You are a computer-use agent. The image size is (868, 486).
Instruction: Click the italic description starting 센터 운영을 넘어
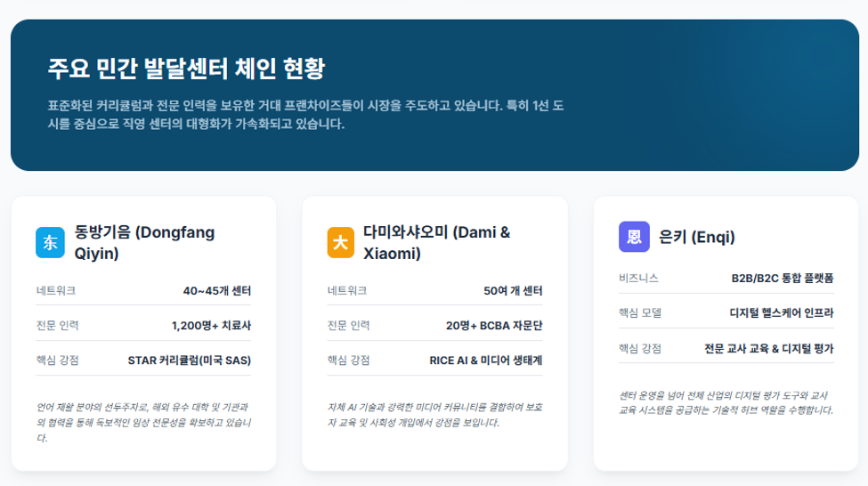click(x=726, y=402)
